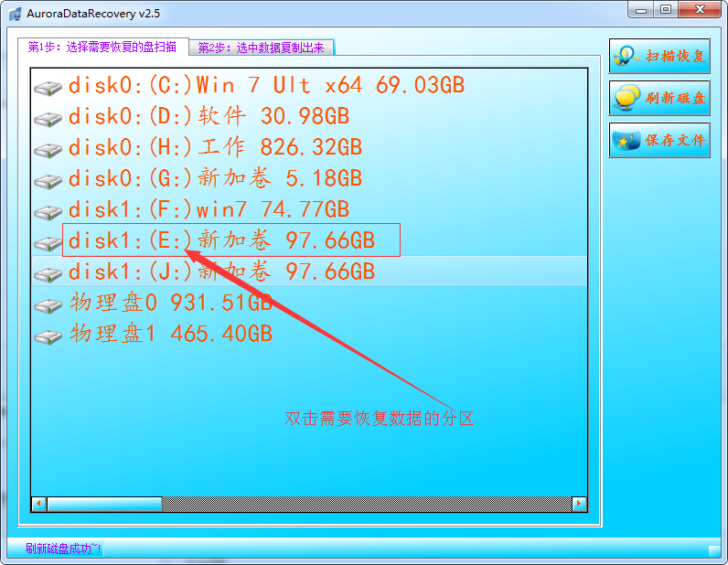Select disk1 (J:) 新加卷 97.66GB entry

tap(221, 272)
